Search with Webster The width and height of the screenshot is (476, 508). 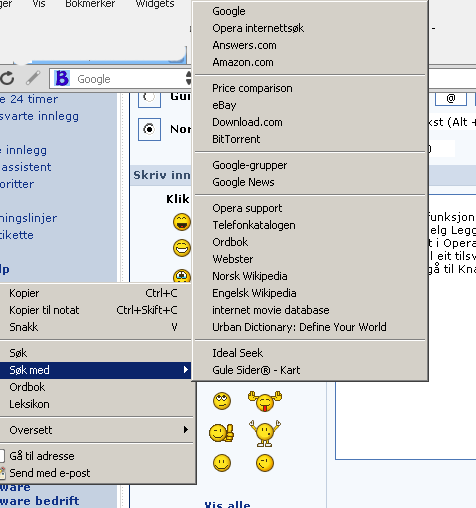(310, 259)
